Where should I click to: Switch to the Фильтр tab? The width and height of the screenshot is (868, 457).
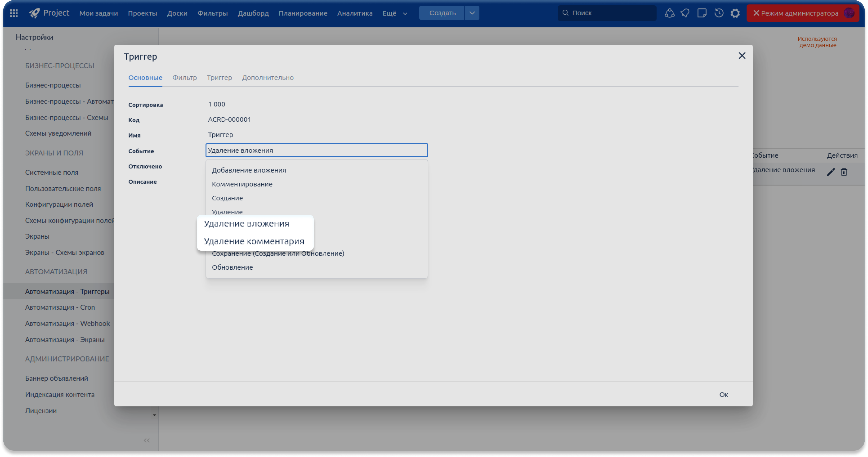pyautogui.click(x=184, y=78)
